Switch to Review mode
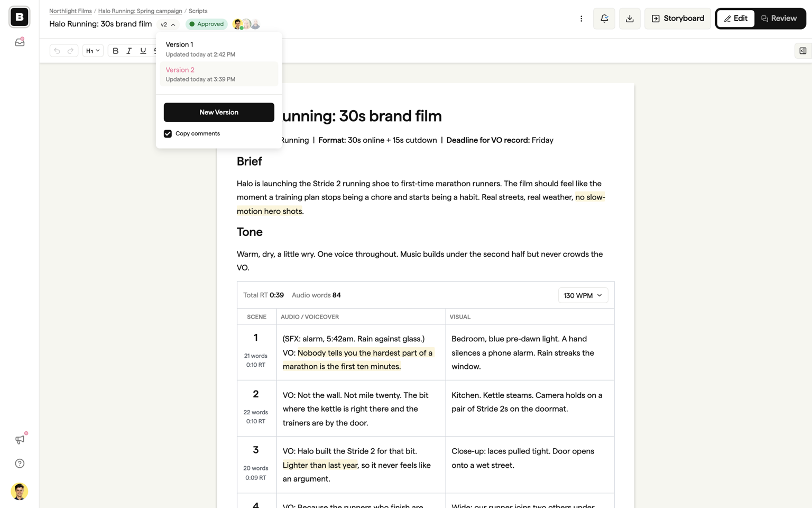This screenshot has height=508, width=812. [779, 19]
